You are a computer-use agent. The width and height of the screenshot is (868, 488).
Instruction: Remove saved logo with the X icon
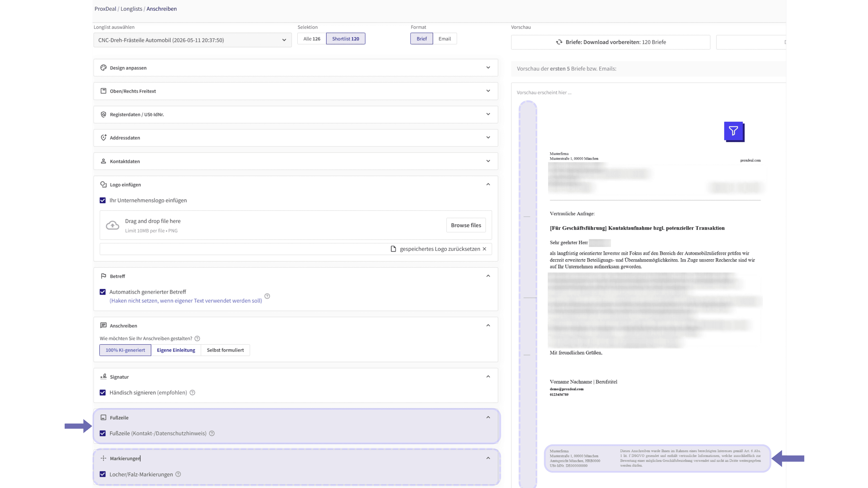click(x=485, y=249)
